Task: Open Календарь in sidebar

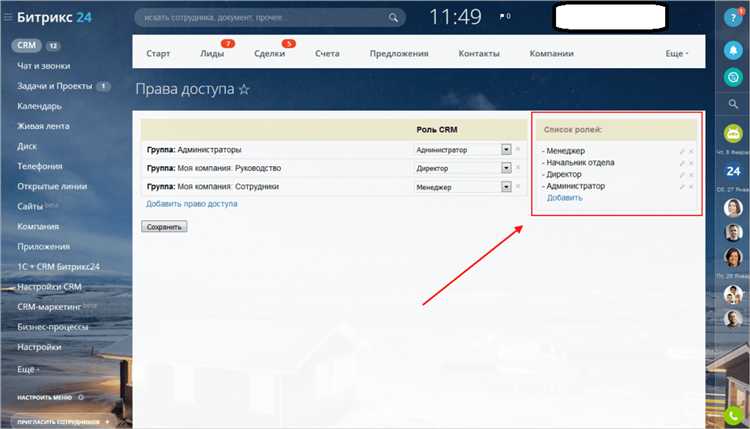Action: [x=39, y=106]
